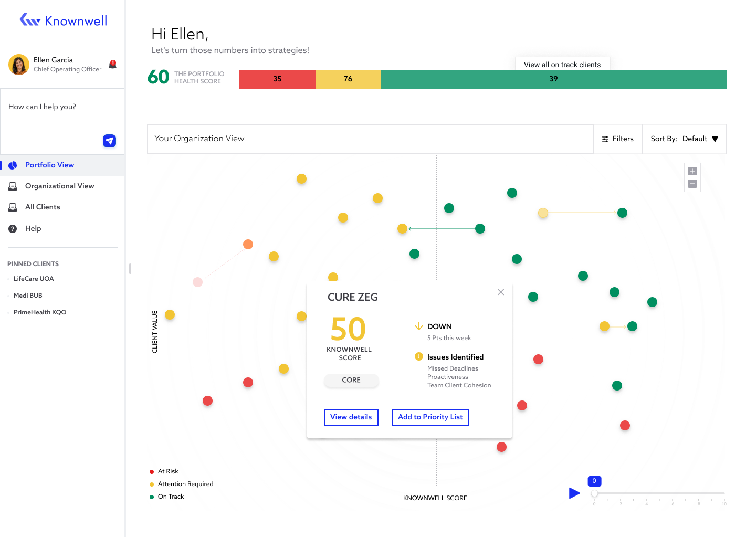Screen dimensions: 756x538
Task: Send message with the blue paper-plane button
Action: click(109, 141)
